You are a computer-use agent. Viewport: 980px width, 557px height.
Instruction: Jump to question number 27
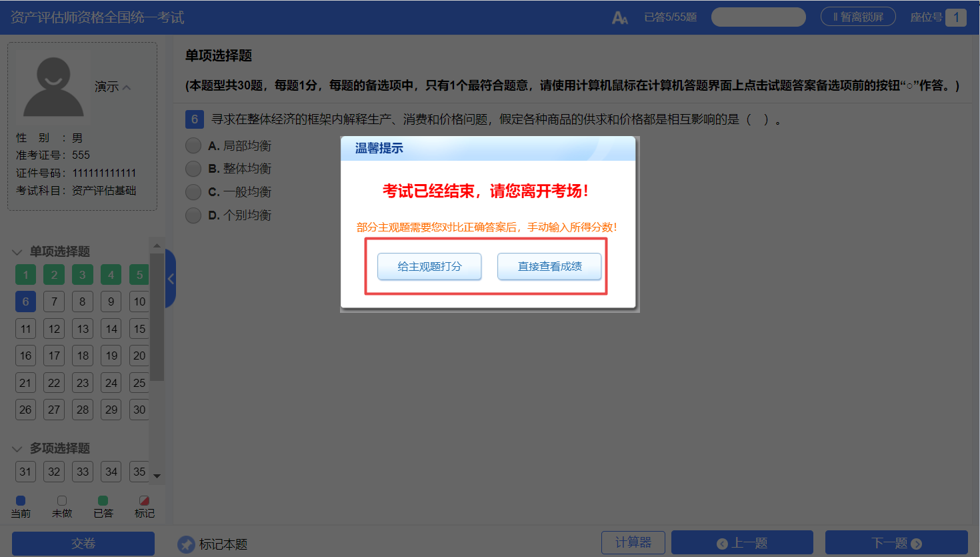54,410
